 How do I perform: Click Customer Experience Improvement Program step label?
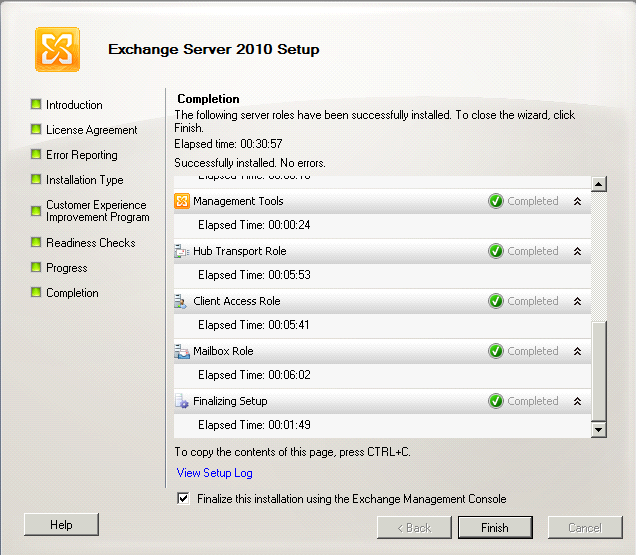coord(97,211)
